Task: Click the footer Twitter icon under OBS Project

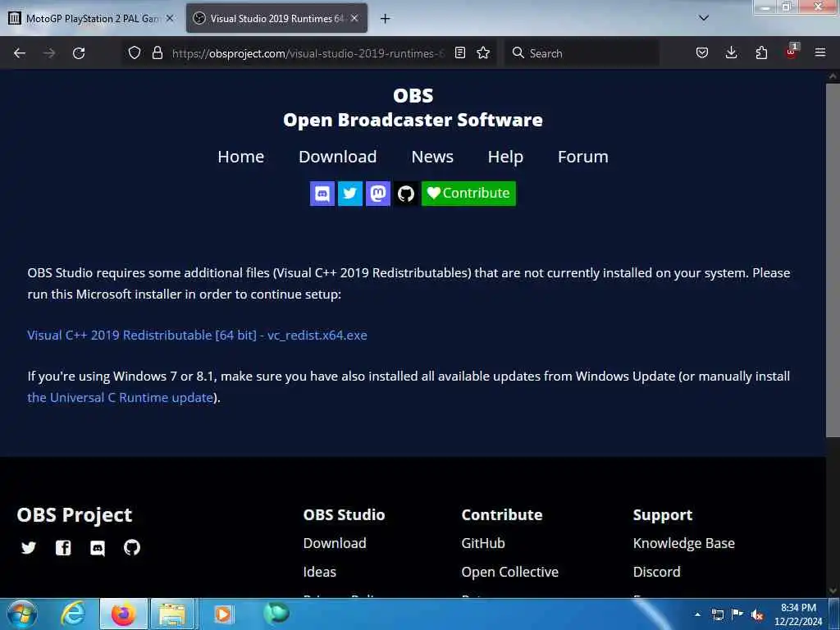Action: (x=29, y=547)
